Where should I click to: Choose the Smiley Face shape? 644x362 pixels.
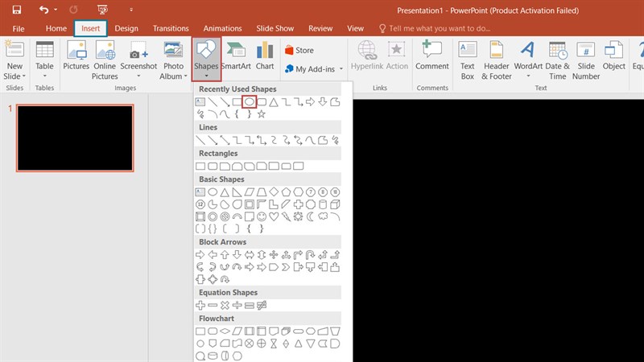click(261, 216)
